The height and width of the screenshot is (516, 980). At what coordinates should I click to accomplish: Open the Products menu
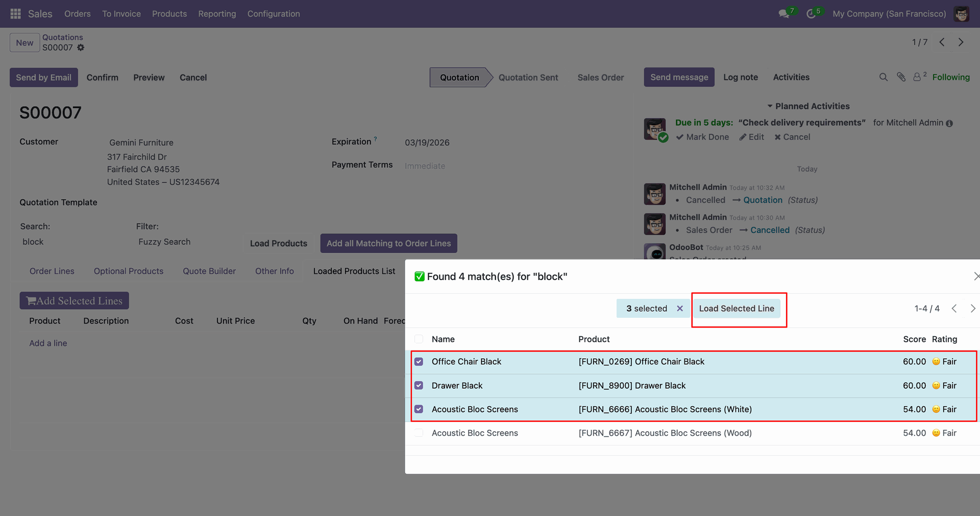169,14
